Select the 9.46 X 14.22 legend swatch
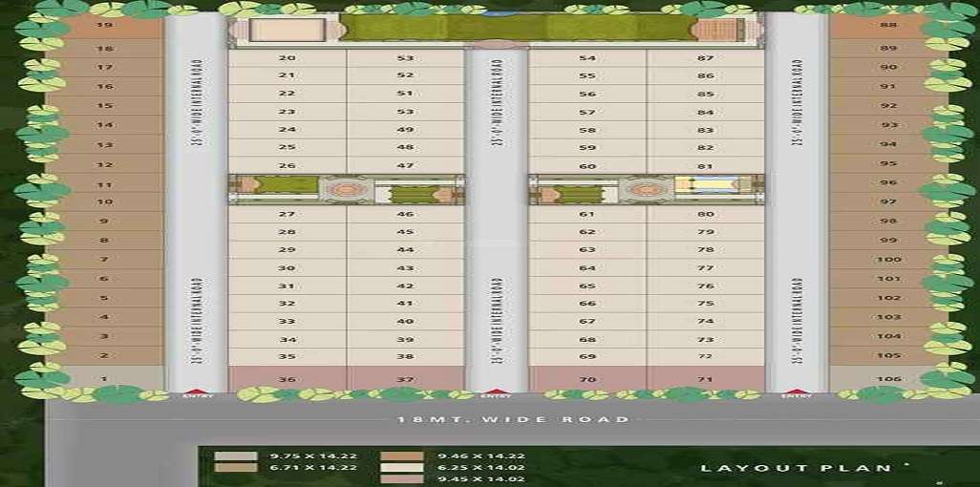This screenshot has width=980, height=487. (x=390, y=456)
